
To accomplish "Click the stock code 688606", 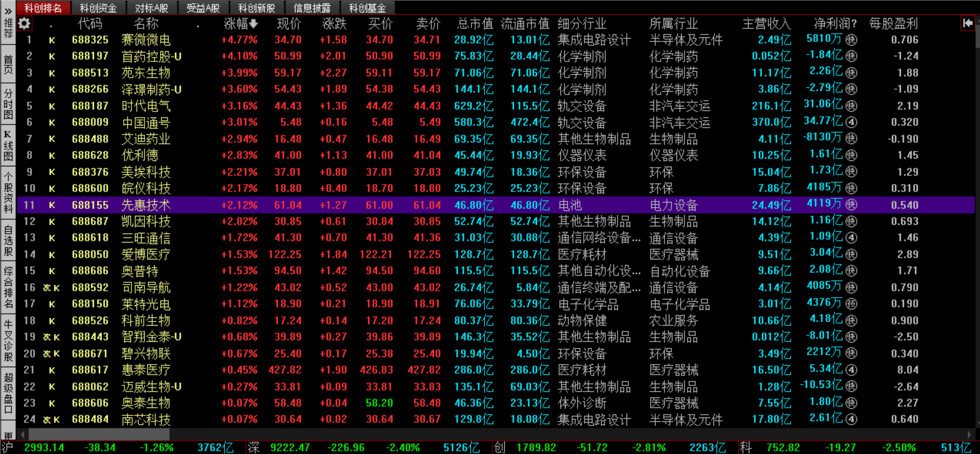I will 90,403.
